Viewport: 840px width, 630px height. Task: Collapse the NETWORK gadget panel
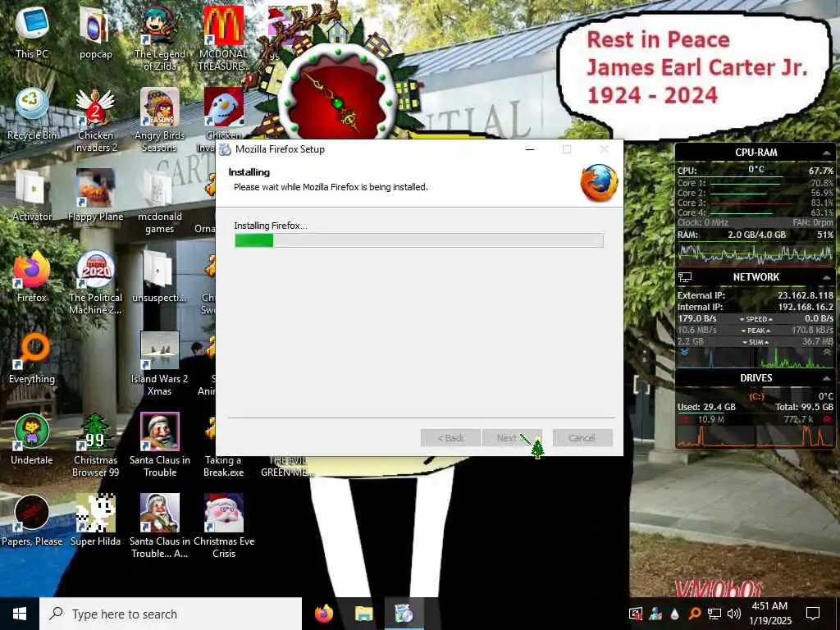pyautogui.click(x=826, y=277)
